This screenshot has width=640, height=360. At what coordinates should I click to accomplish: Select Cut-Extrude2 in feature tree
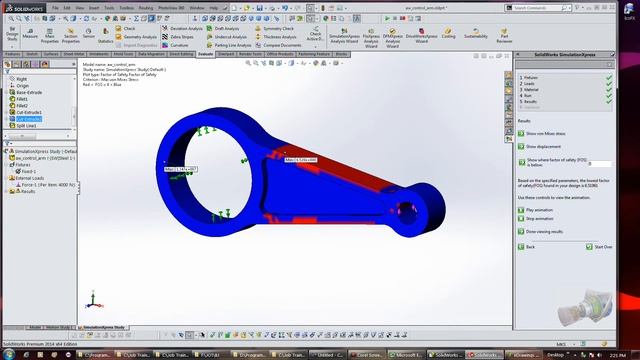29,119
